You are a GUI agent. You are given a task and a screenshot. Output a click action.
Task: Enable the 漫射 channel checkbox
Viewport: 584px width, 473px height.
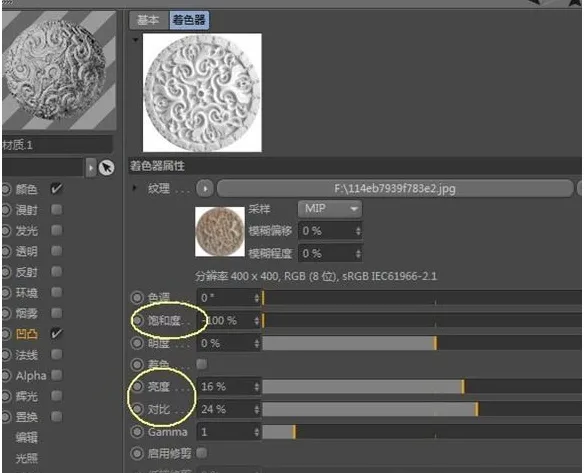56,209
